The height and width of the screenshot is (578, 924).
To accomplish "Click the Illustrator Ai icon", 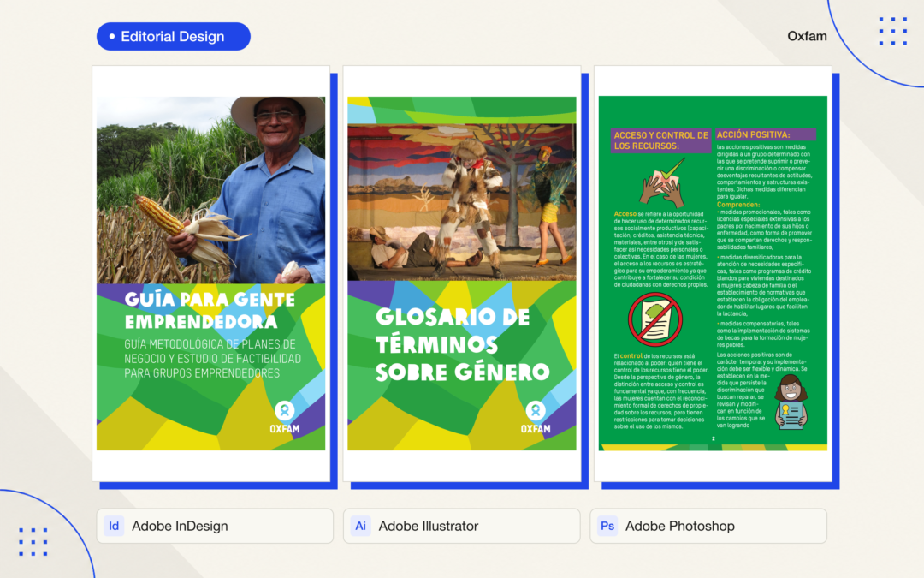I will [361, 526].
